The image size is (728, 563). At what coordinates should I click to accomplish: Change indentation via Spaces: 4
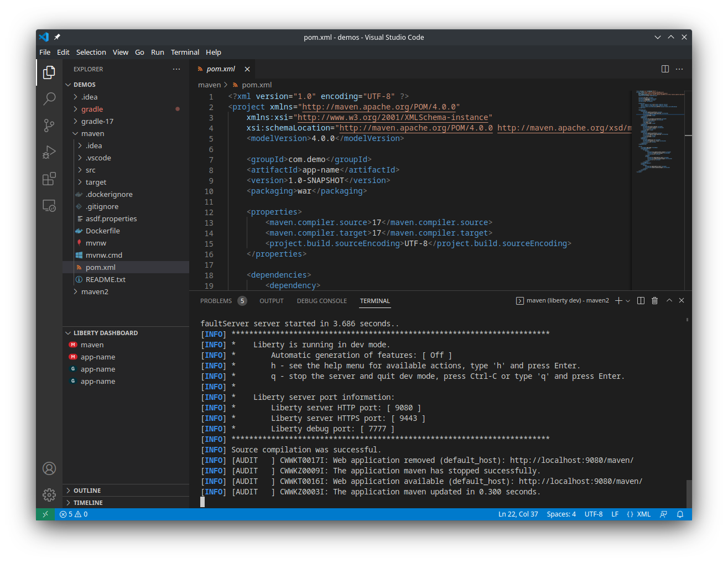[561, 514]
